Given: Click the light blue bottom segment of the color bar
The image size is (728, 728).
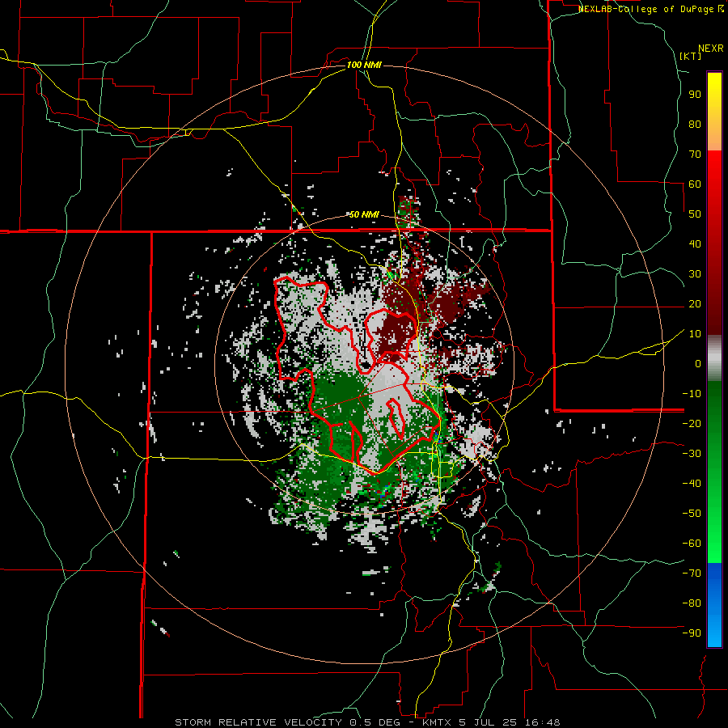Looking at the screenshot, I should (714, 633).
